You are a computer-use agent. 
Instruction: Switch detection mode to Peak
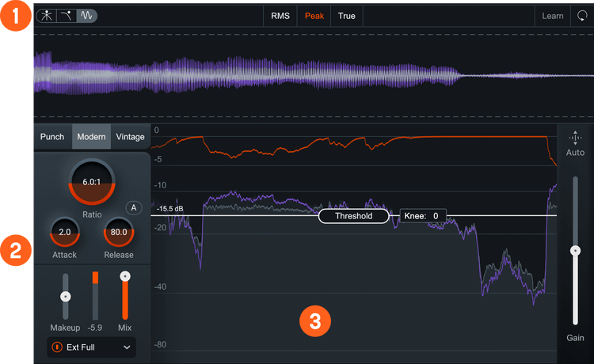(x=314, y=16)
